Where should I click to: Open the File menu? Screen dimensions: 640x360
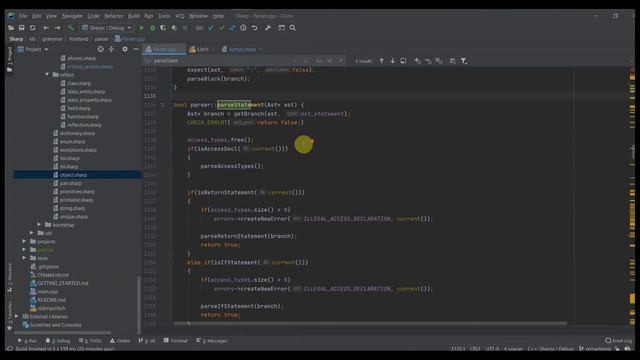[x=23, y=16]
